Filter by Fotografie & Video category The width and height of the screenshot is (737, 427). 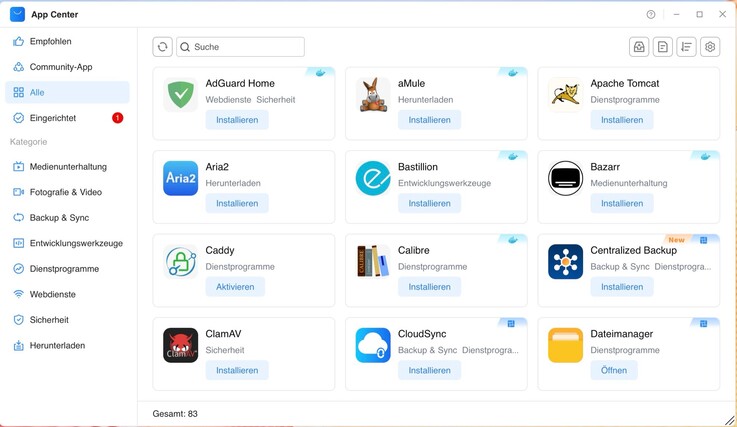(x=67, y=192)
